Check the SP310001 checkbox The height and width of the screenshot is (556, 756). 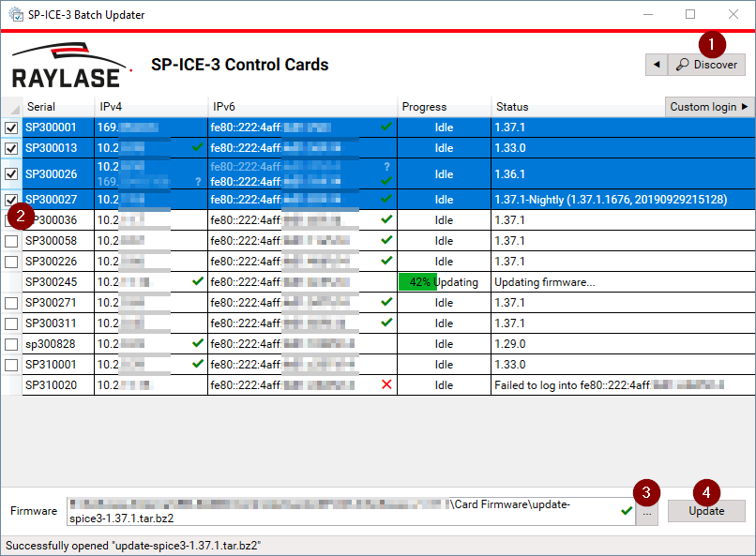11,366
